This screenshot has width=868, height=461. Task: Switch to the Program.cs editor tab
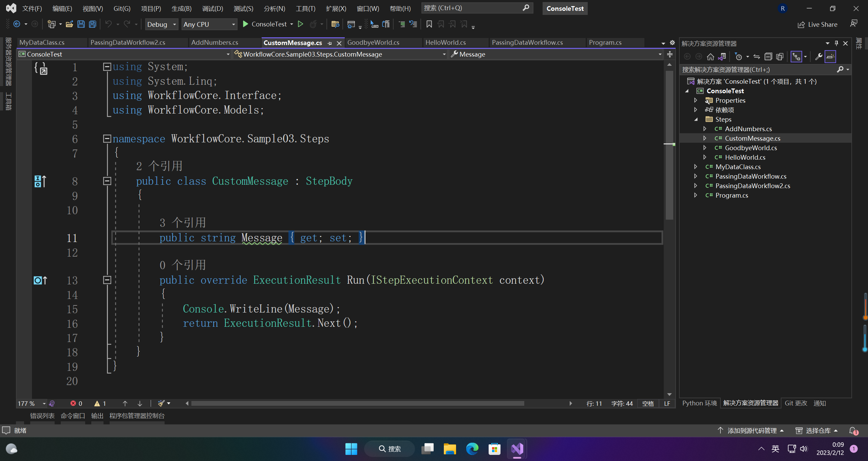click(x=605, y=42)
